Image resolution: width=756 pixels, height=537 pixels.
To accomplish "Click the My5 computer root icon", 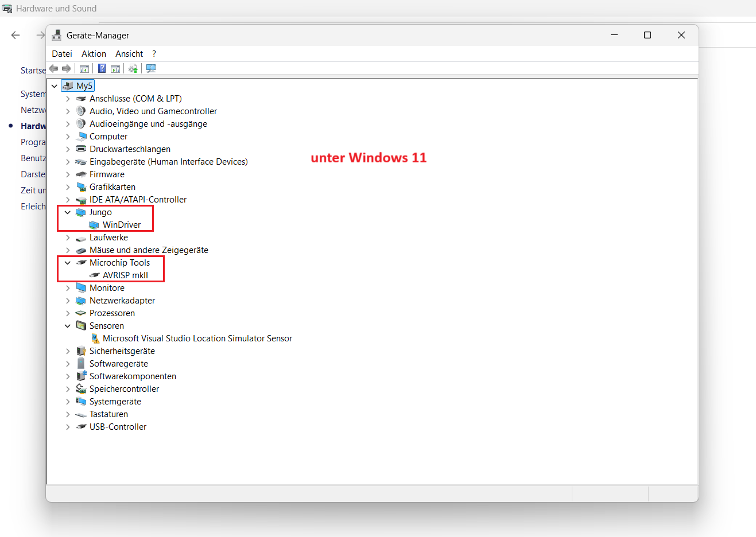I will (68, 86).
